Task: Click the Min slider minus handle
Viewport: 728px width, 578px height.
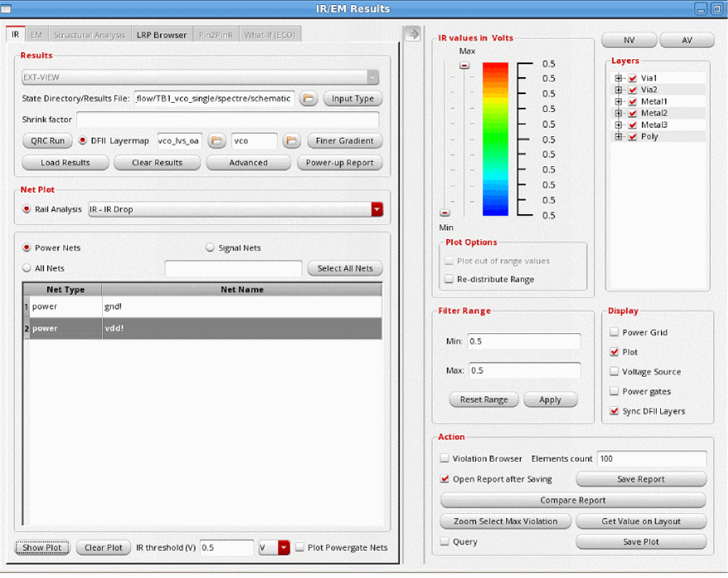Action: point(445,213)
